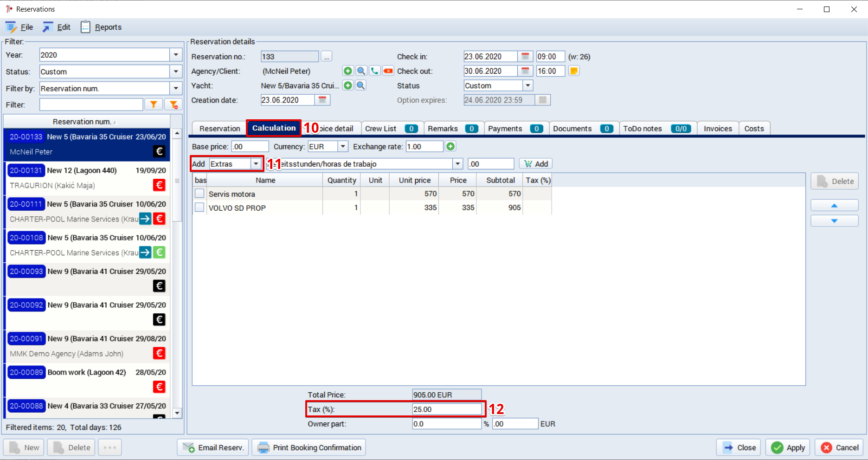Open the Documents tab

[584, 129]
